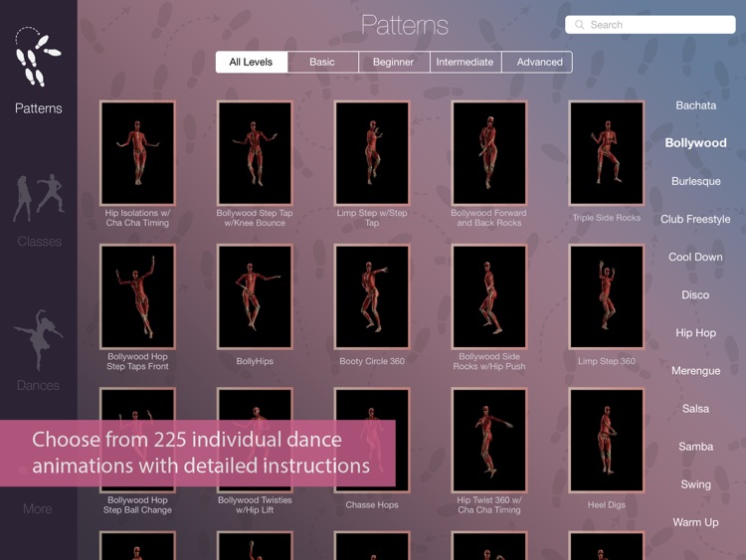The height and width of the screenshot is (560, 746).
Task: Select the Cool Down category
Action: [x=695, y=257]
